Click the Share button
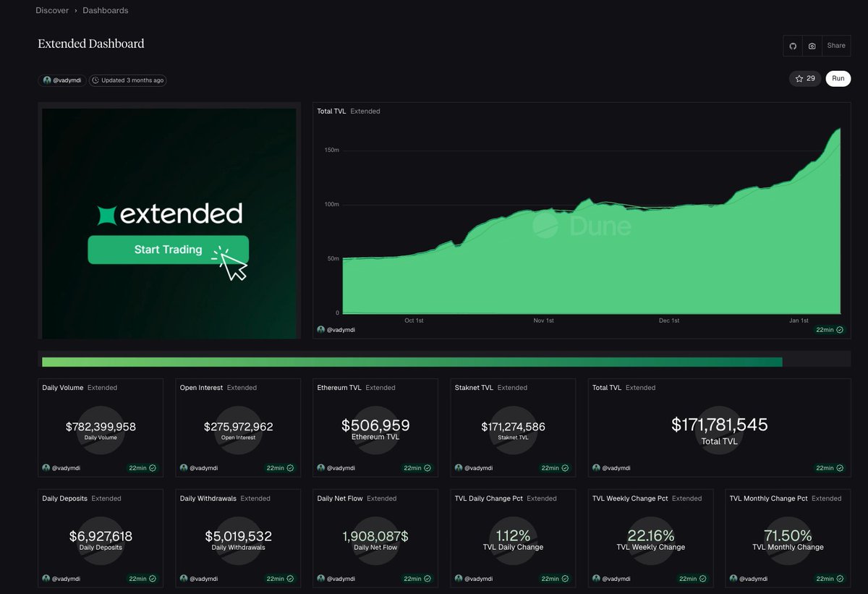 pyautogui.click(x=836, y=46)
